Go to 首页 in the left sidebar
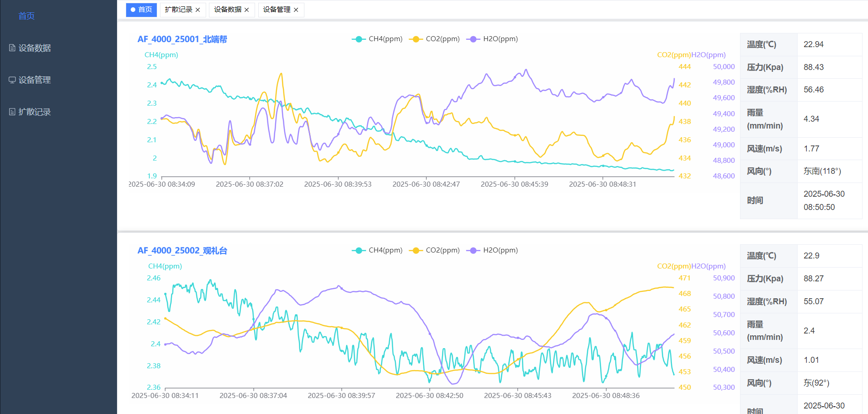 coord(27,16)
